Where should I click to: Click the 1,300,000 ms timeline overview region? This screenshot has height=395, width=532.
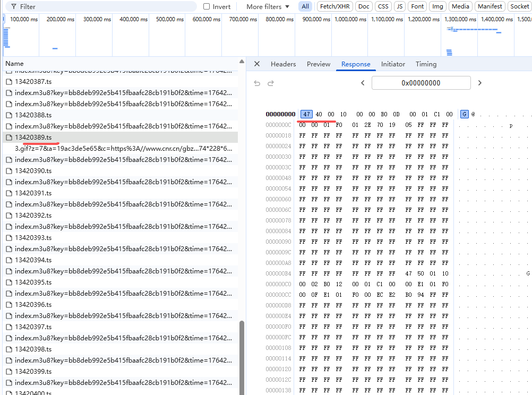(460, 37)
